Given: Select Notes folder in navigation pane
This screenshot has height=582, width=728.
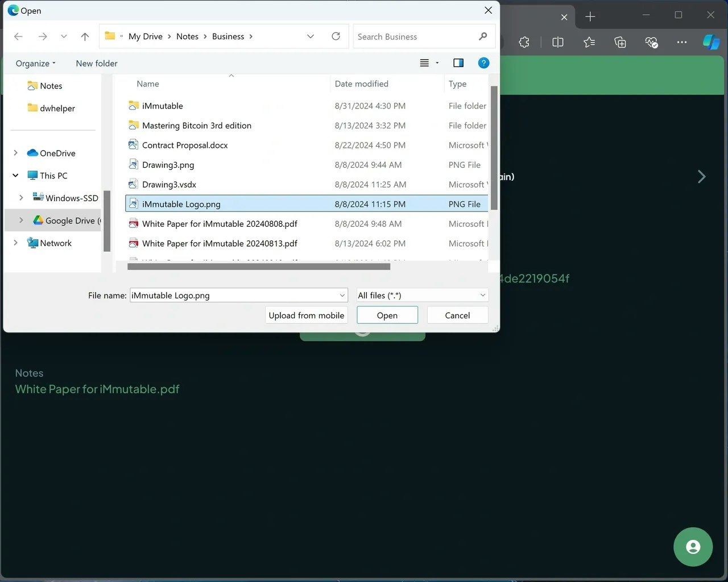Looking at the screenshot, I should point(51,86).
